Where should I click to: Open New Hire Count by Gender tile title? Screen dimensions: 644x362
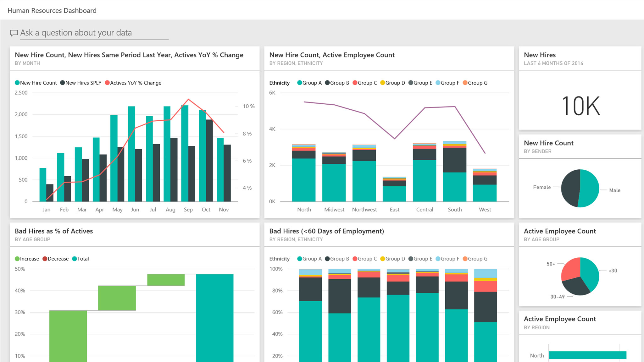549,143
